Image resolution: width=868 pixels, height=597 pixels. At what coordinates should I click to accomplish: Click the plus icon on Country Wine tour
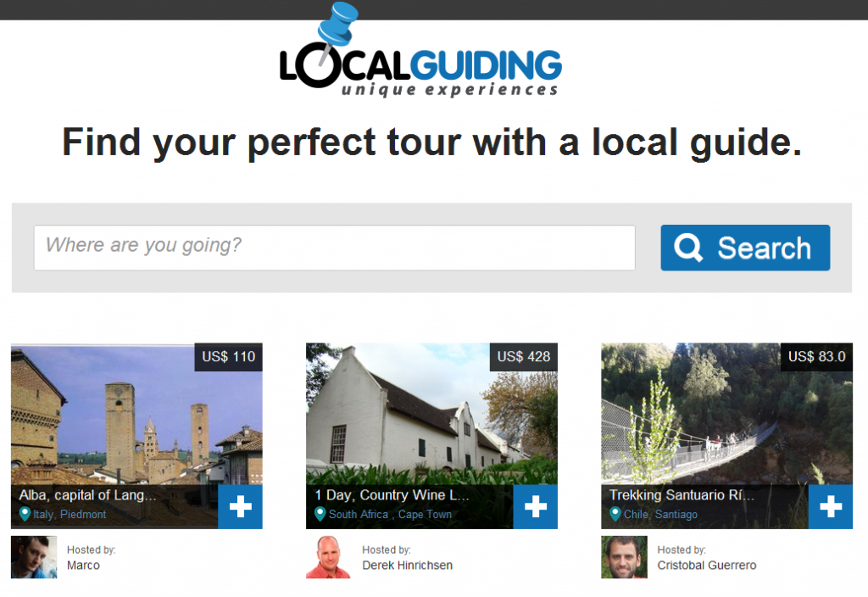[536, 506]
